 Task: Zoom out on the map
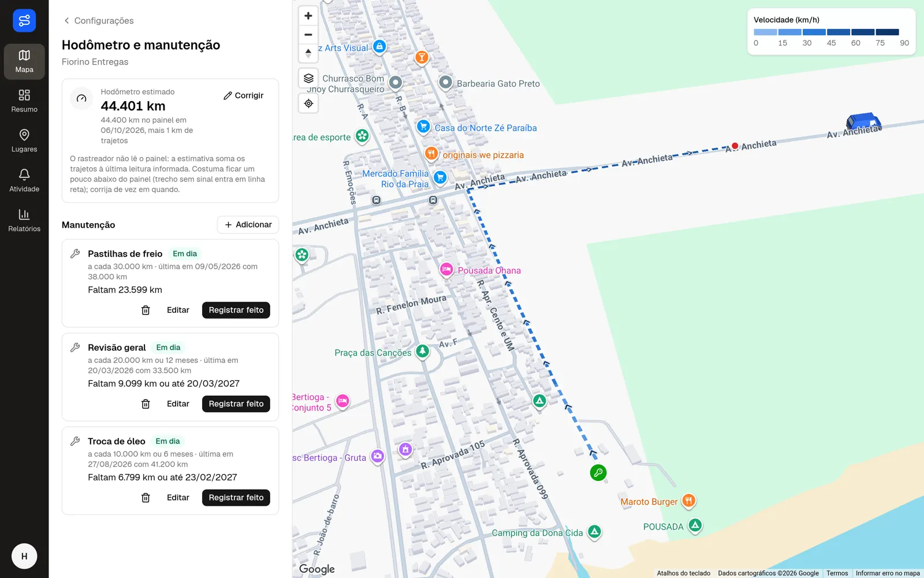pos(308,35)
